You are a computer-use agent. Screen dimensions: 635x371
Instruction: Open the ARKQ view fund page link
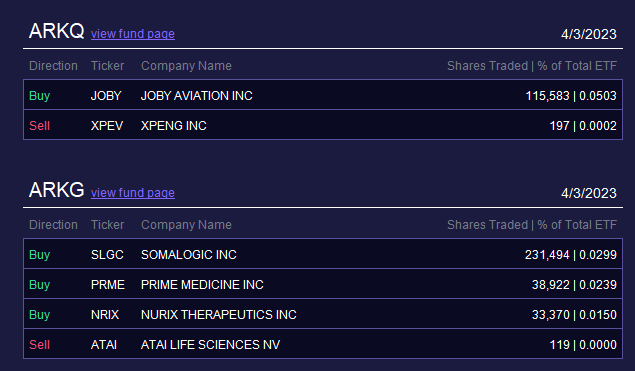(x=133, y=34)
